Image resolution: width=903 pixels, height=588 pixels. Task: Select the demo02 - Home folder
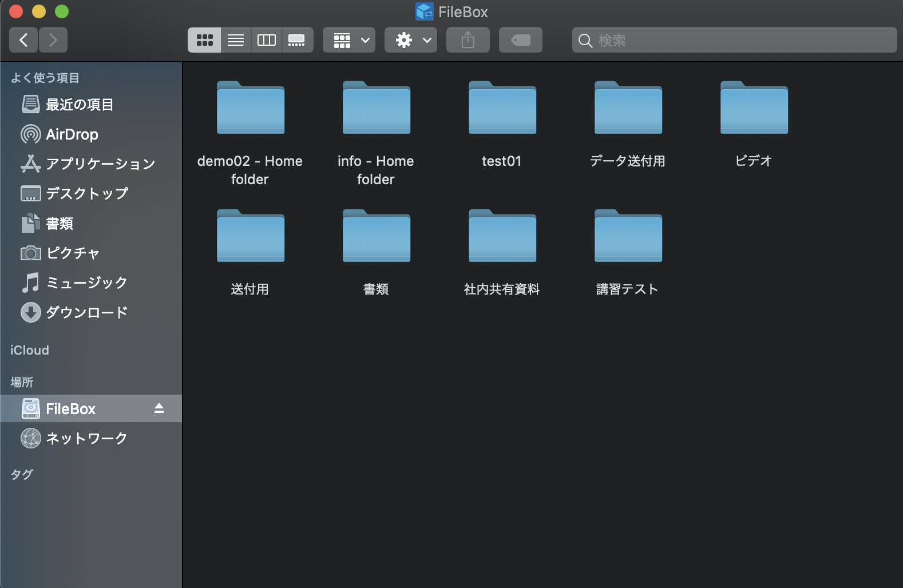(250, 109)
